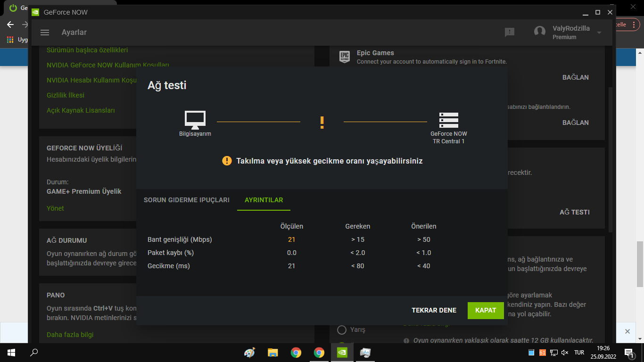Open the NVIDIA Hesabı Kullanım Koşulları link
Viewport: 644px width, 362px height.
pyautogui.click(x=91, y=80)
